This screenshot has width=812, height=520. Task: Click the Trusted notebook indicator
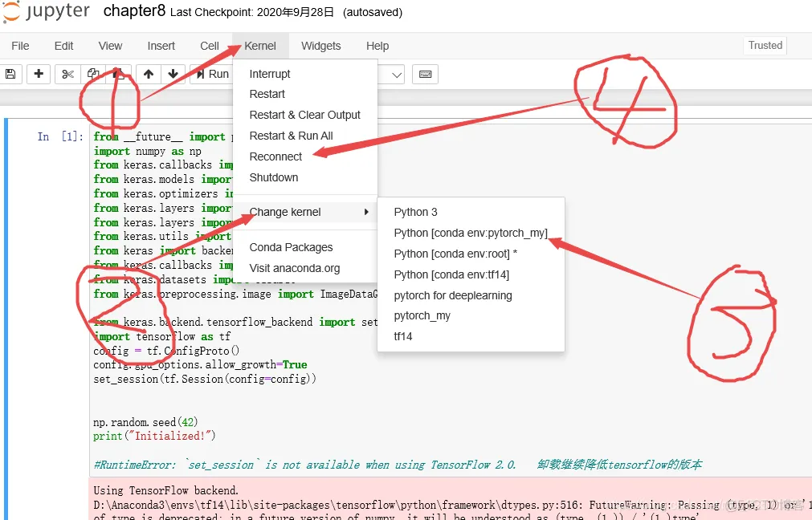click(765, 45)
